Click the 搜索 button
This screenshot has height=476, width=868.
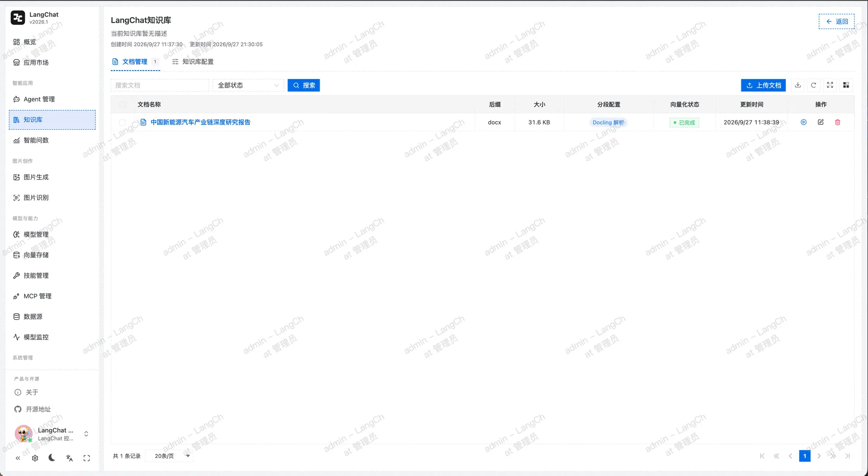(304, 85)
